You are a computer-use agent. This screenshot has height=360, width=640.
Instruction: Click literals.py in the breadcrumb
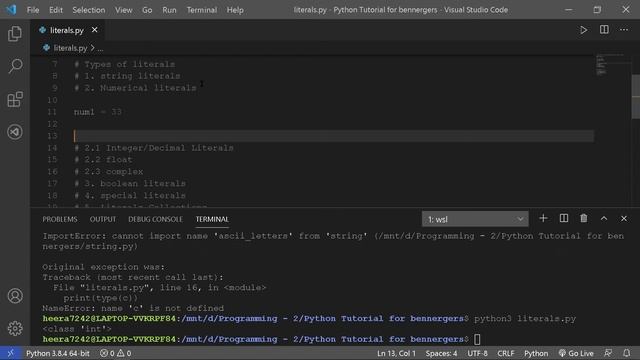[70, 48]
